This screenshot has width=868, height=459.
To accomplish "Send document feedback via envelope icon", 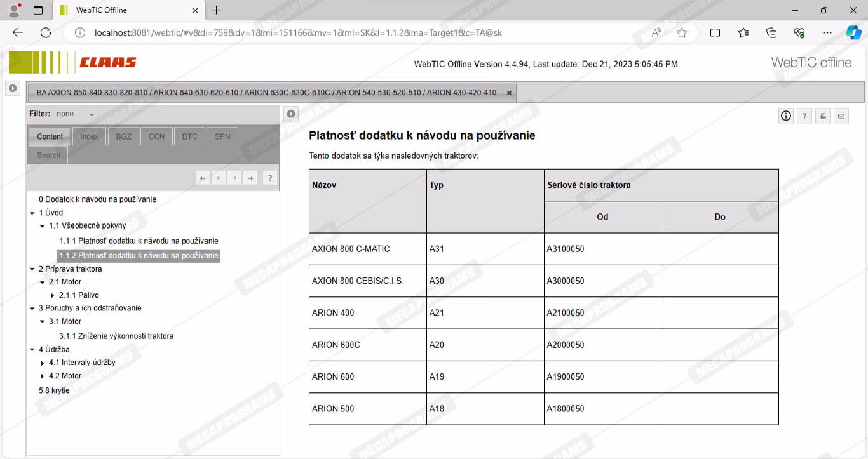I will (x=841, y=116).
